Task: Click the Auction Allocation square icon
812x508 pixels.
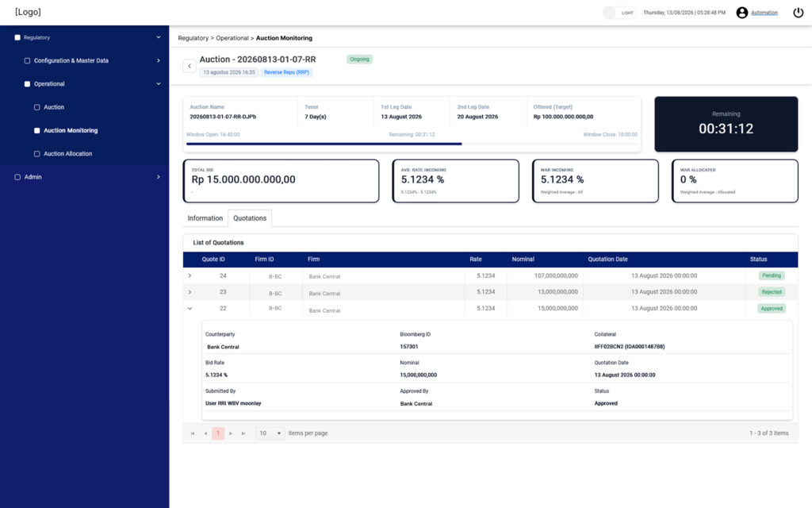Action: point(36,154)
